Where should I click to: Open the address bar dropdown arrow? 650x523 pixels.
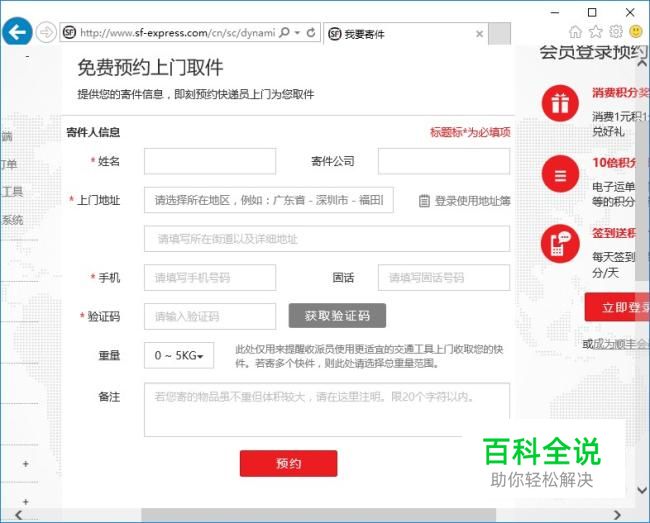[297, 32]
